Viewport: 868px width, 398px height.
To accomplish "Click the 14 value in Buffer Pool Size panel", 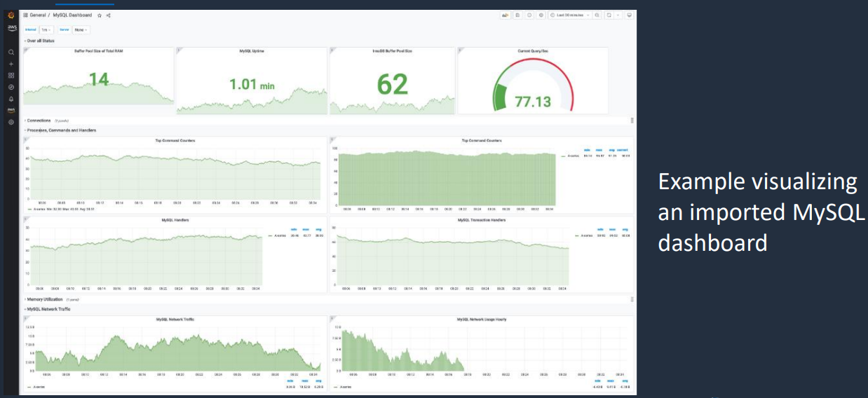I will pos(98,79).
